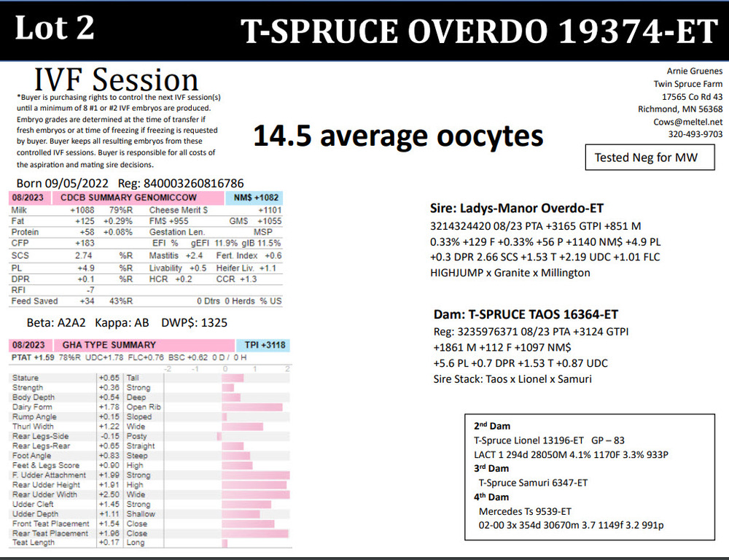Click the Lot 2 label in banner
The width and height of the screenshot is (729, 560).
(x=55, y=28)
